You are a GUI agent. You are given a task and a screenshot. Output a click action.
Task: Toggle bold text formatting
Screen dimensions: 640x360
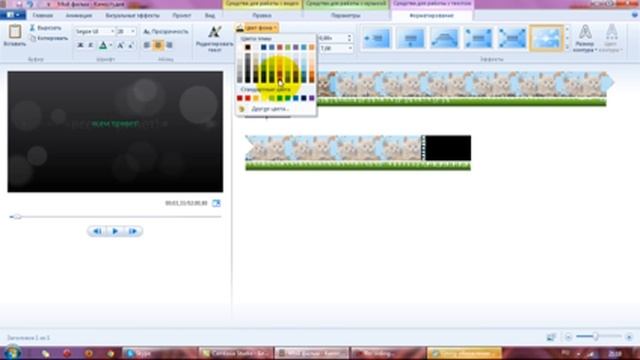coord(80,45)
